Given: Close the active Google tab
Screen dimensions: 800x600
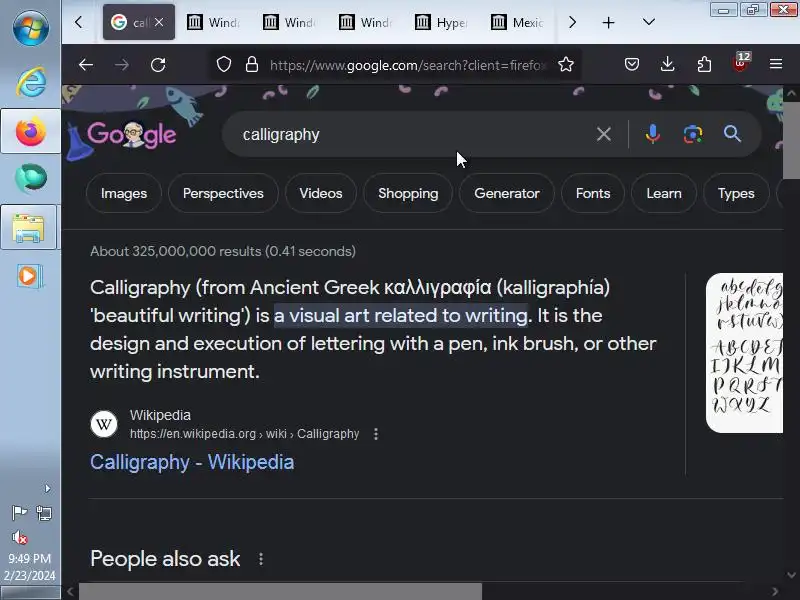Looking at the screenshot, I should pyautogui.click(x=159, y=22).
